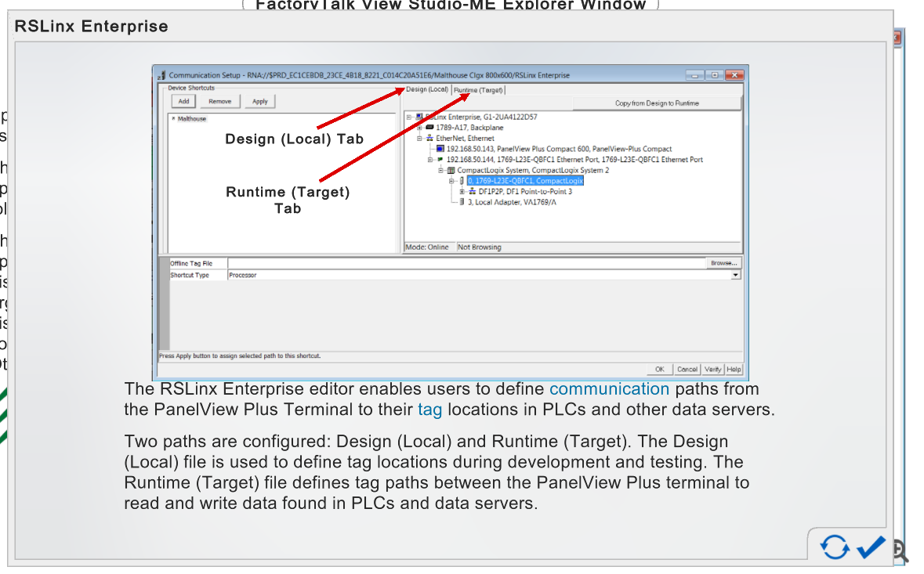
Task: Click the 'Not Browsing' status text
Action: [479, 247]
